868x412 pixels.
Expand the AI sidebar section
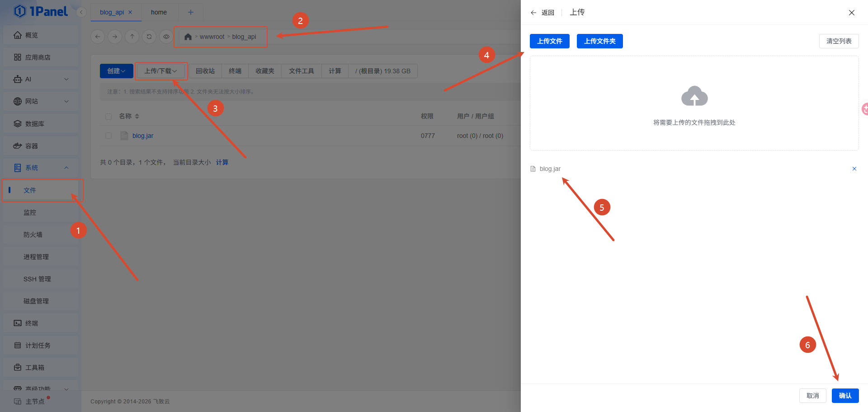[41, 79]
